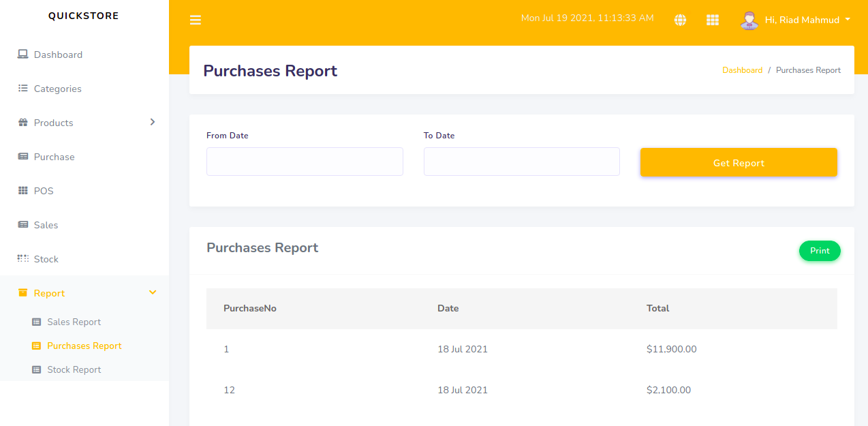This screenshot has width=868, height=426.
Task: Click the Purchases Report card title
Action: tap(262, 247)
